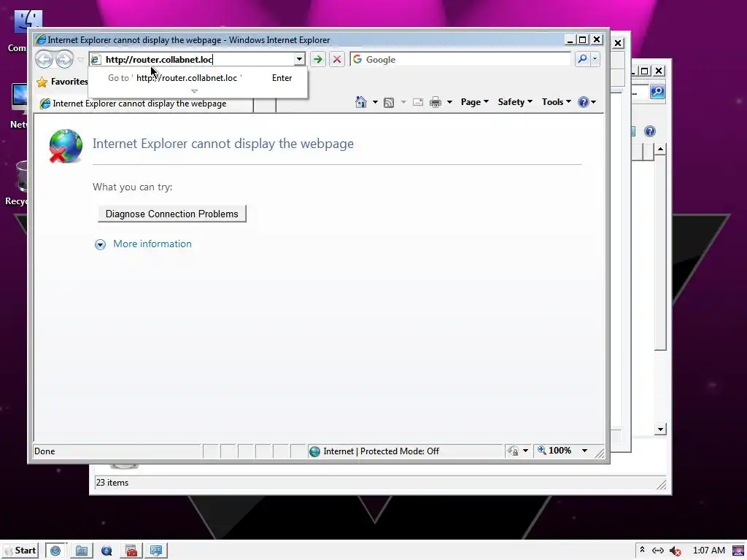Show hidden tray icons arrow
Image resolution: width=747 pixels, height=560 pixels.
coord(642,550)
